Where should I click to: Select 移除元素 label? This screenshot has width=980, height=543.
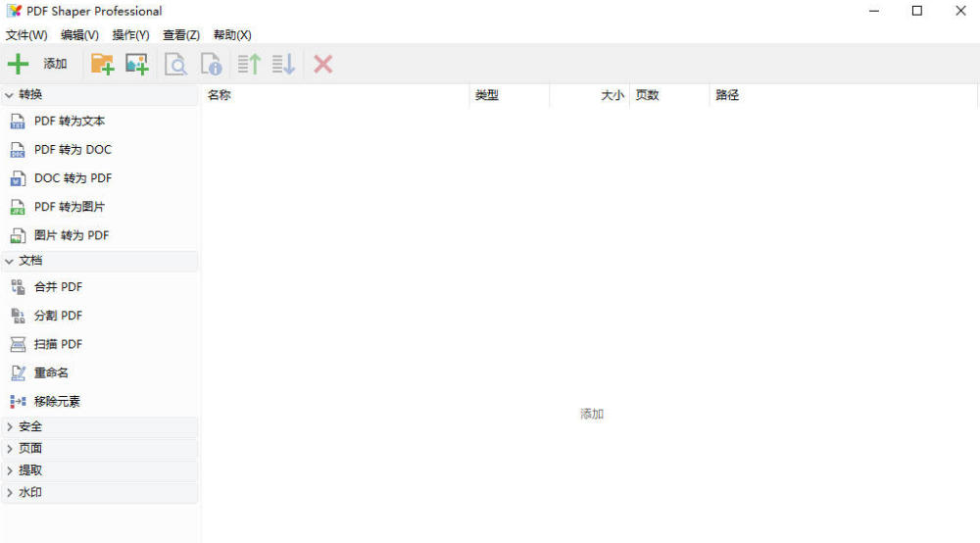pos(57,402)
